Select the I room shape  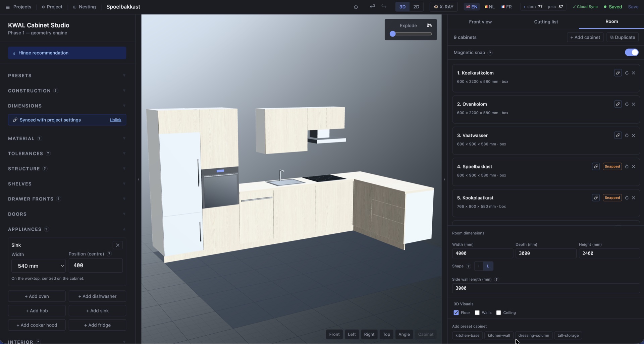click(x=479, y=266)
